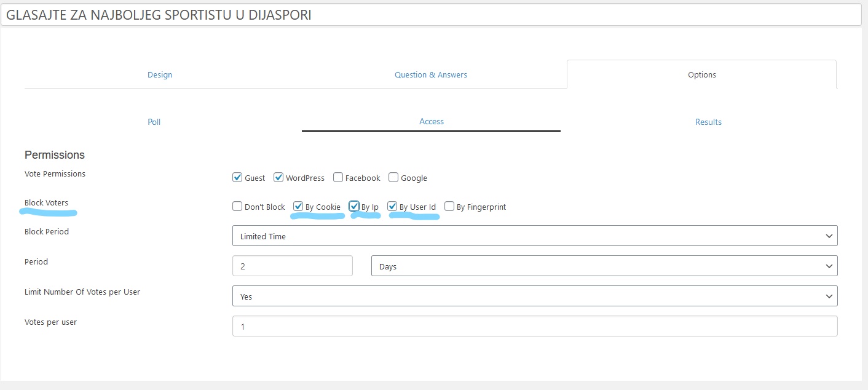Switch to the Design tab
Screen dimensions: 868x390
(x=160, y=74)
